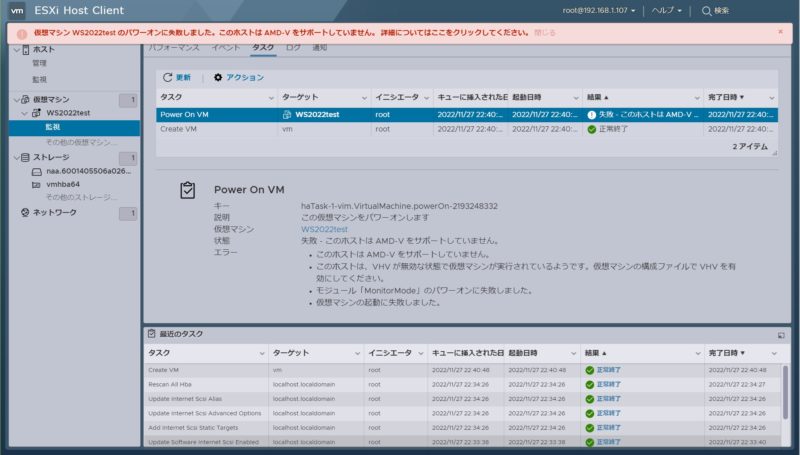The image size is (800, 455).
Task: Click the 検索 search field
Action: click(x=721, y=11)
